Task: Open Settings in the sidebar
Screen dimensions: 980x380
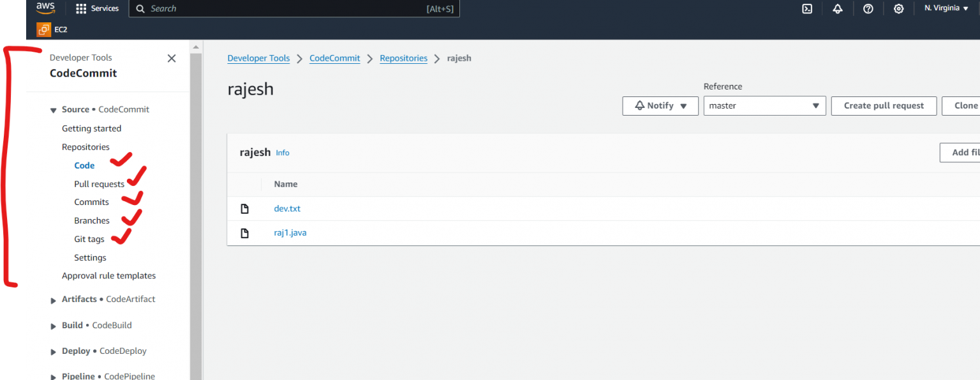Action: (x=90, y=257)
